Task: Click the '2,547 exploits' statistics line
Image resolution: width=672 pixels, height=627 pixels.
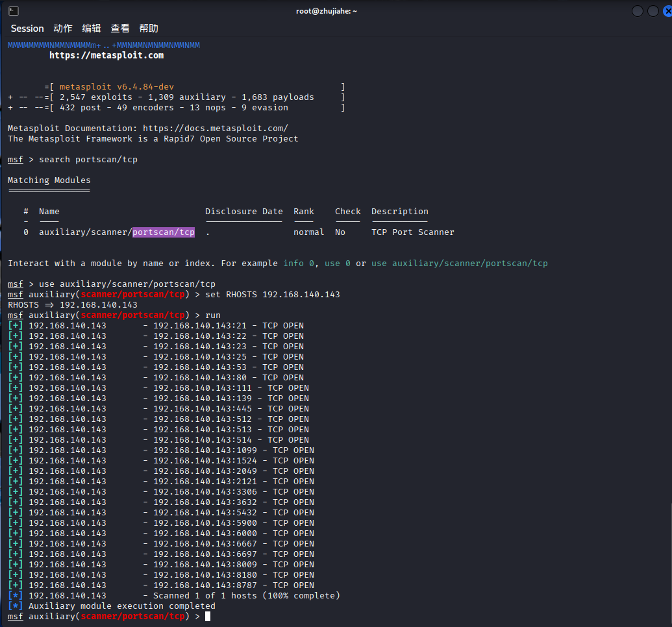Action: point(176,97)
